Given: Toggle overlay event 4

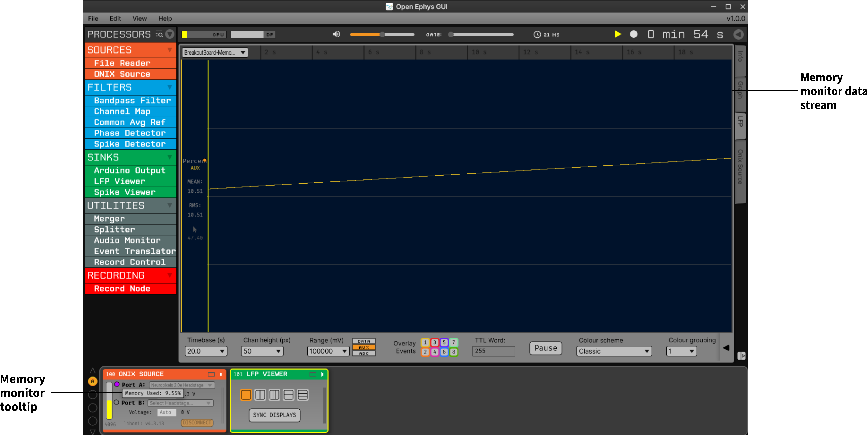Looking at the screenshot, I should [x=434, y=352].
